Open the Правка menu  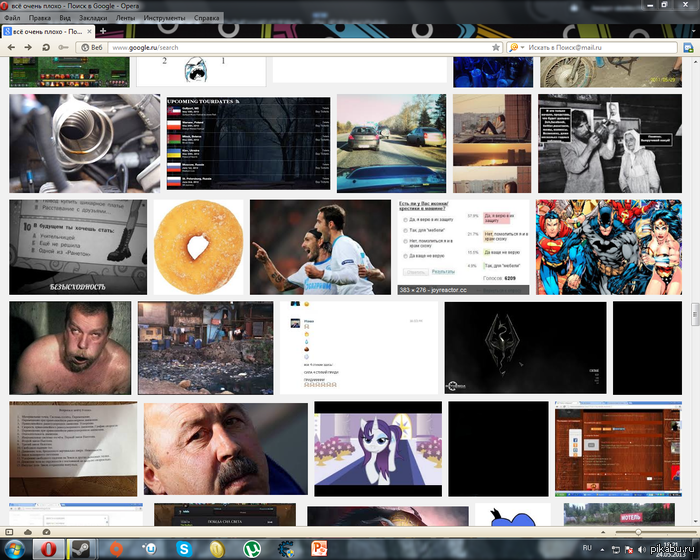pyautogui.click(x=39, y=18)
